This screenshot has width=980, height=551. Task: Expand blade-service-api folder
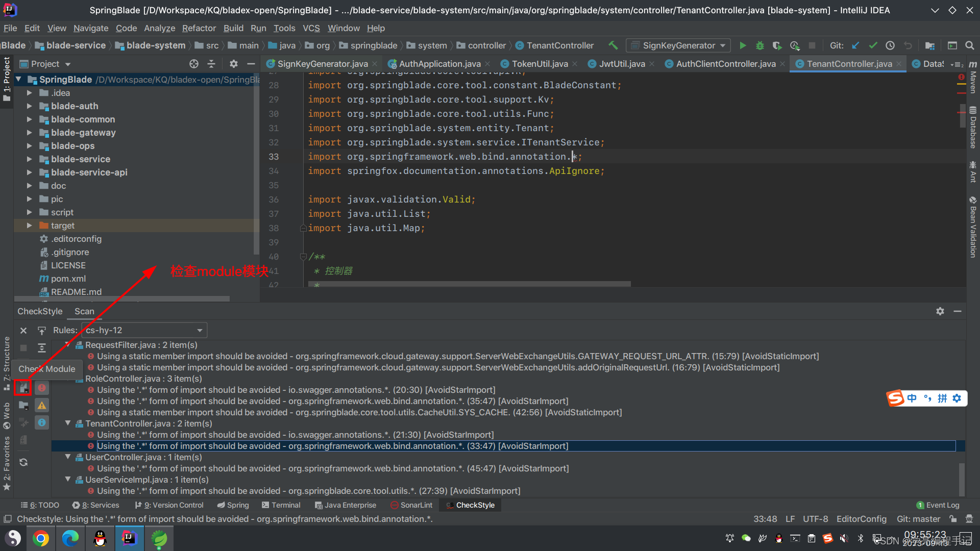(x=30, y=172)
